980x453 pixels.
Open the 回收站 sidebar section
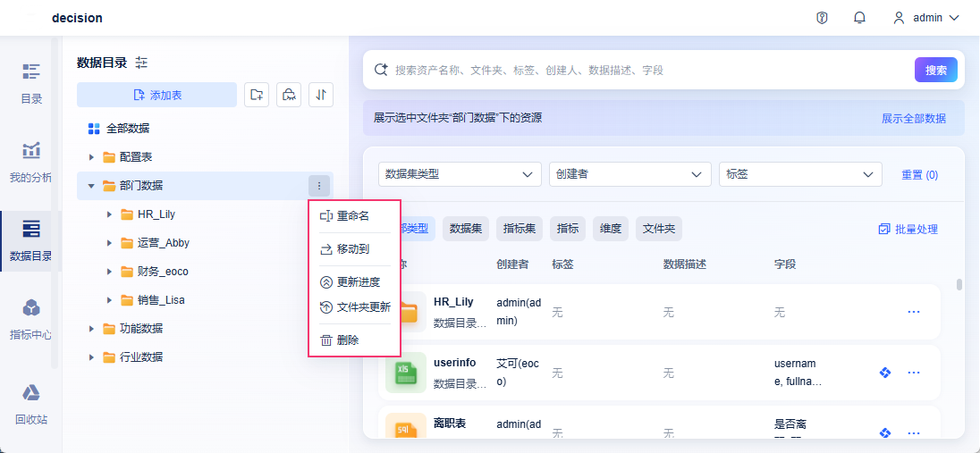[x=31, y=404]
